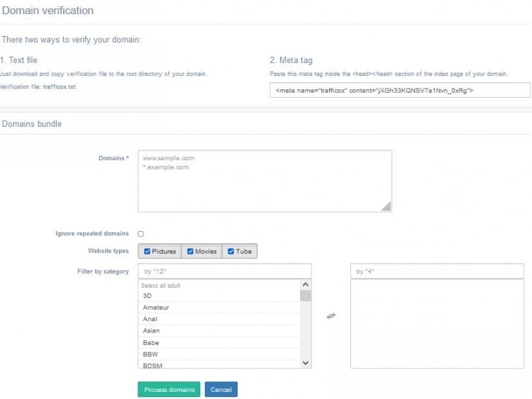Enable the Ignore repeated domains checkbox
This screenshot has width=532, height=399.
[140, 233]
